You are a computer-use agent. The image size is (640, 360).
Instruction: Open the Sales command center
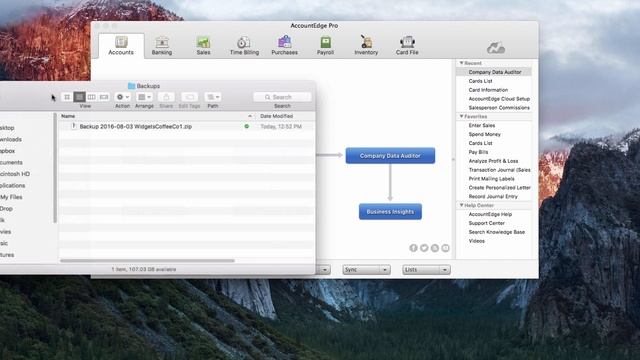point(203,45)
